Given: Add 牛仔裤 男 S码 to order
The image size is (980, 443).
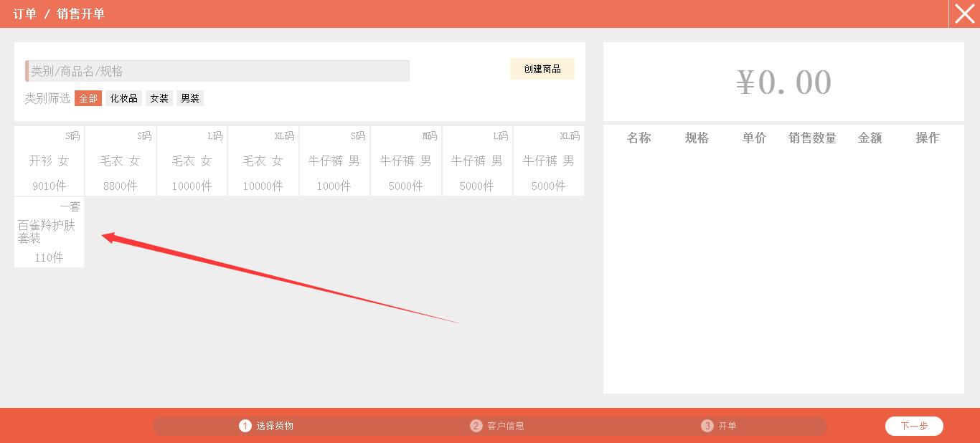Looking at the screenshot, I should coord(334,161).
